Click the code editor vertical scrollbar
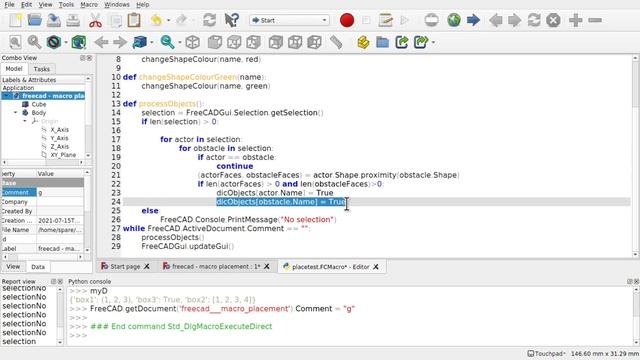 coord(635,156)
